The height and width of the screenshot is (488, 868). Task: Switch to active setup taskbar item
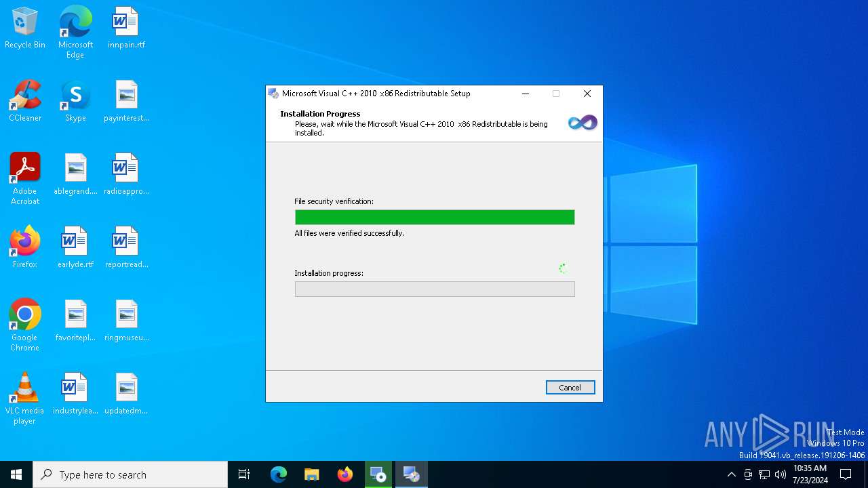pos(412,474)
